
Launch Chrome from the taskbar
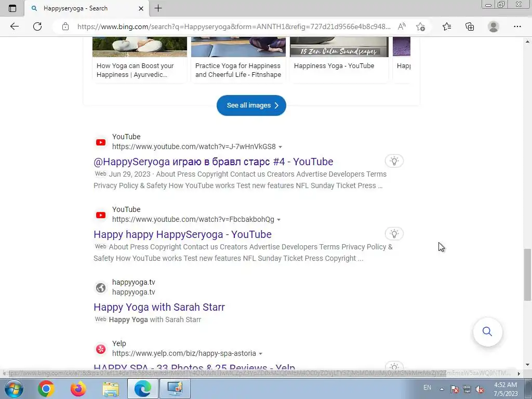[x=46, y=389]
